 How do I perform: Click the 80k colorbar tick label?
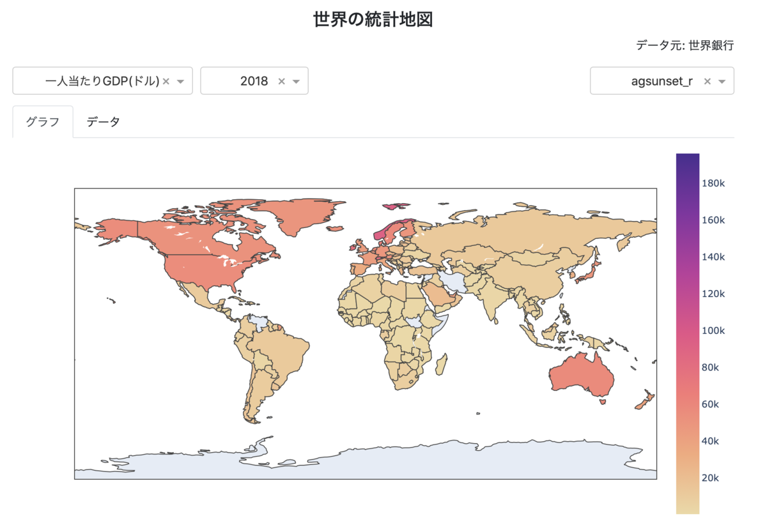tap(710, 367)
